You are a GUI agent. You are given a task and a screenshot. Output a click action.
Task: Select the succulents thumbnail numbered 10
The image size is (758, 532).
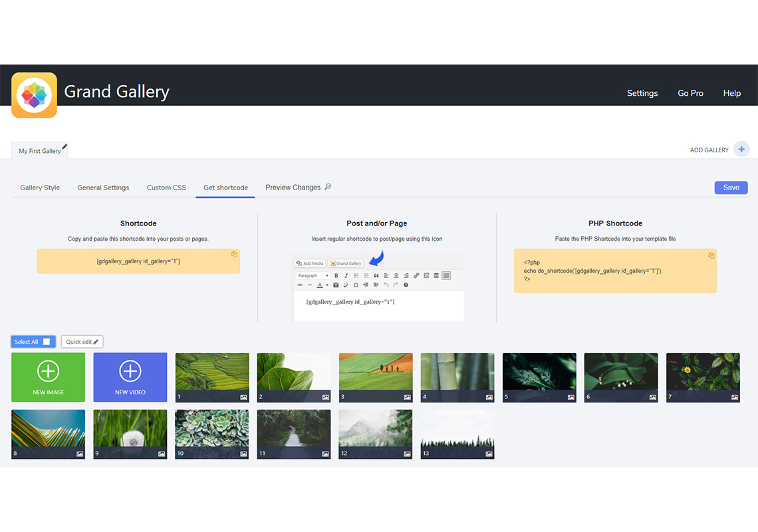tap(211, 434)
